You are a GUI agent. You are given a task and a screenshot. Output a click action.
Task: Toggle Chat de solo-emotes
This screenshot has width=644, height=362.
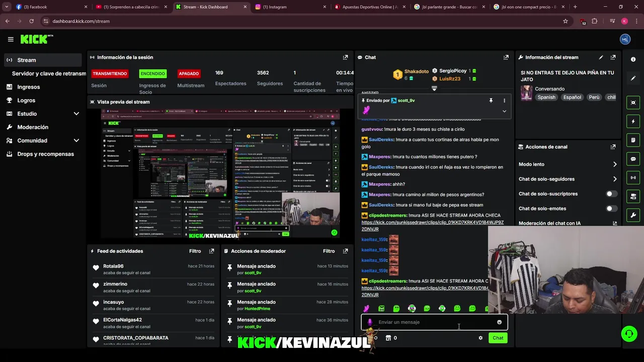611,208
